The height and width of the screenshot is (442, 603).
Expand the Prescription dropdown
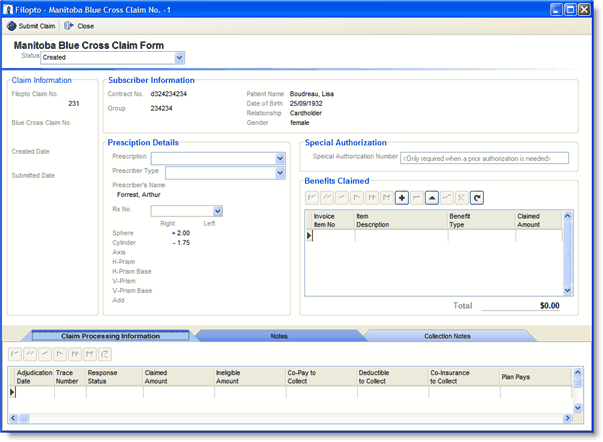point(280,158)
